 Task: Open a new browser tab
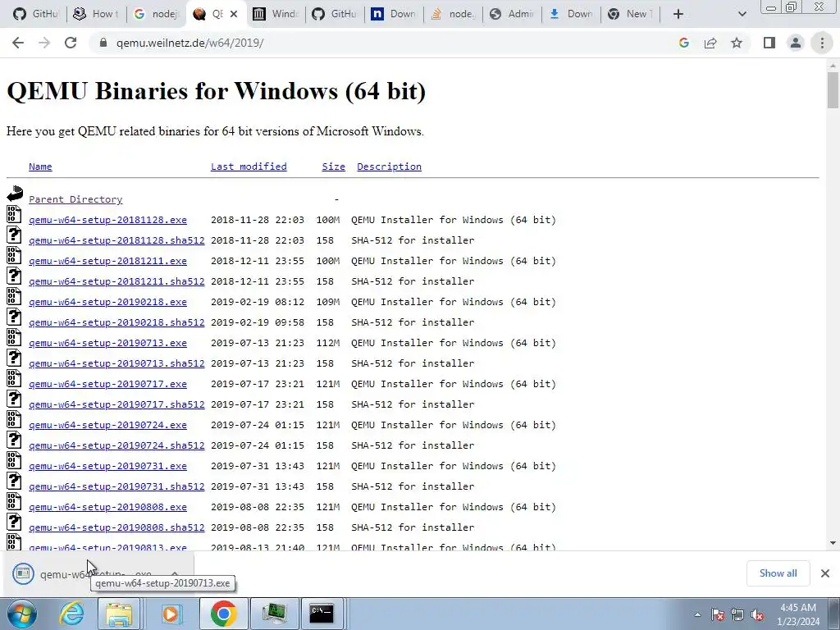point(678,14)
